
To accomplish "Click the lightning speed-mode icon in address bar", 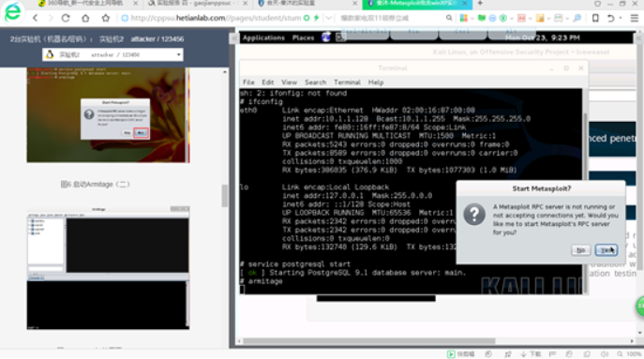I will [316, 18].
